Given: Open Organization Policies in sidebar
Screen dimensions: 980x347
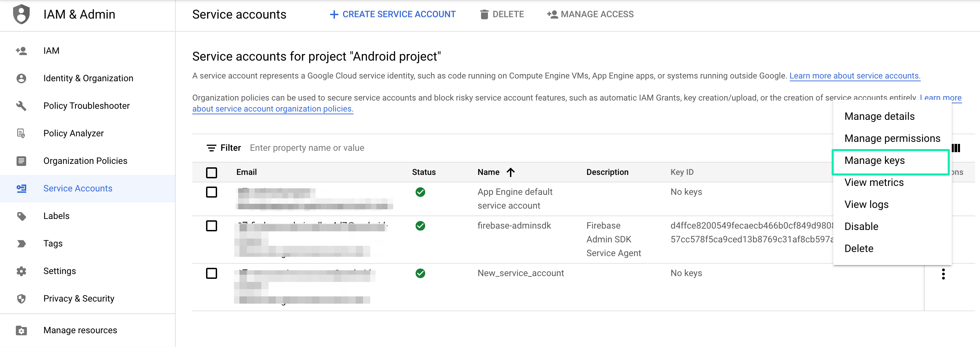Looking at the screenshot, I should pos(88,161).
